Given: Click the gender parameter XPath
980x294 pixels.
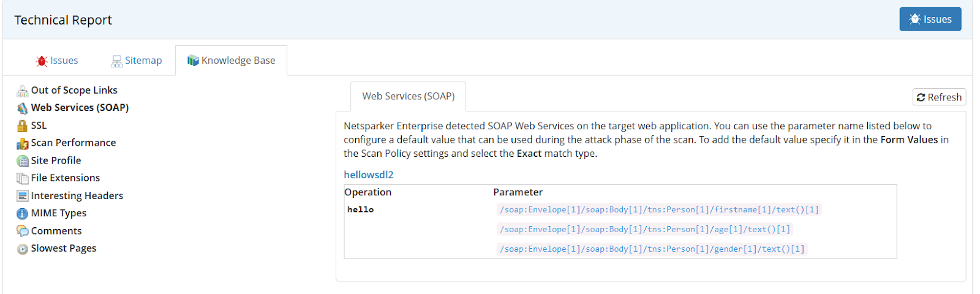Looking at the screenshot, I should [x=652, y=249].
